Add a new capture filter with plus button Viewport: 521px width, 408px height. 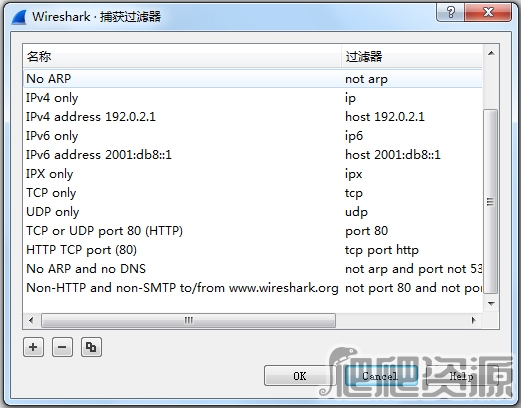[x=33, y=347]
